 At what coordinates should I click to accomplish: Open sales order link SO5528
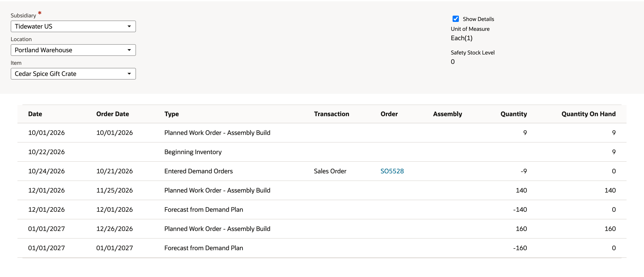pyautogui.click(x=392, y=171)
